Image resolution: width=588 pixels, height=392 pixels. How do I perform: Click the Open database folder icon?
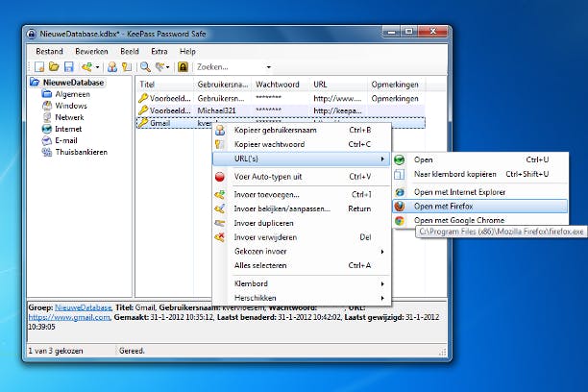(x=54, y=67)
